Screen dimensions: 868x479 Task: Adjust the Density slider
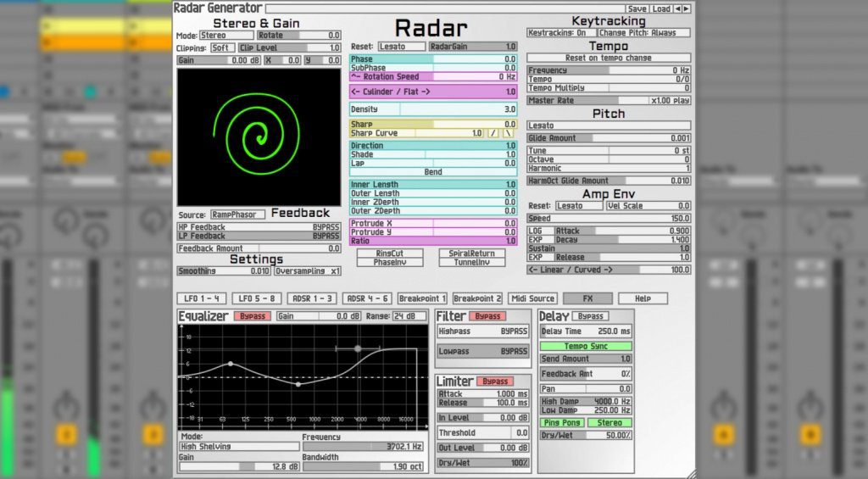(433, 109)
